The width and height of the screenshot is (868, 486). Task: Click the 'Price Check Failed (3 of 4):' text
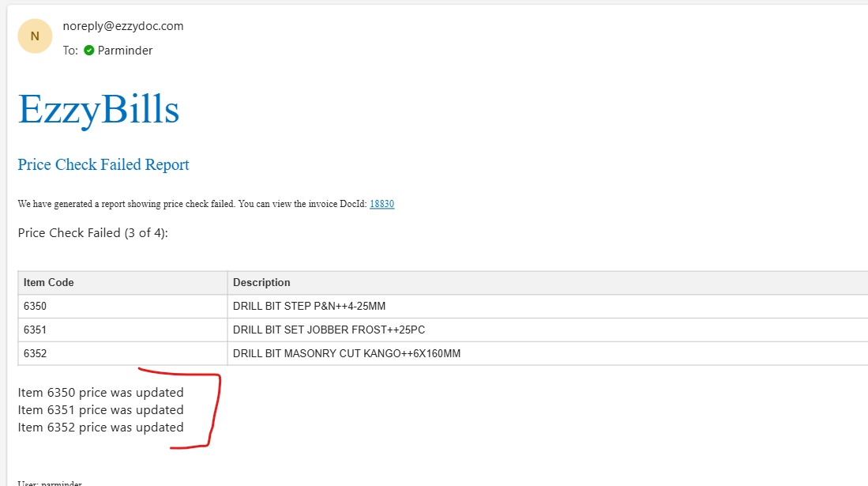pos(93,233)
